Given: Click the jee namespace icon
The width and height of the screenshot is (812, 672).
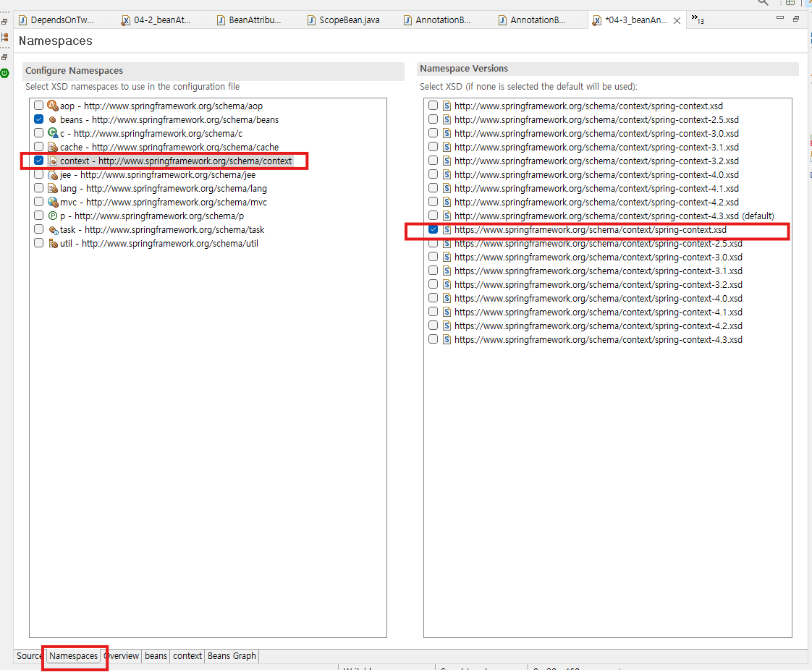Looking at the screenshot, I should (x=52, y=174).
